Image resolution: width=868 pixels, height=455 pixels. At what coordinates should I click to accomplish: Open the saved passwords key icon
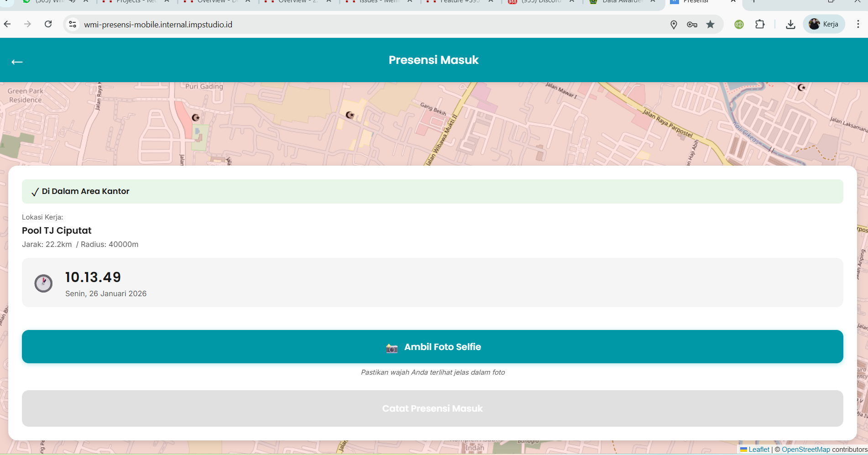click(692, 25)
